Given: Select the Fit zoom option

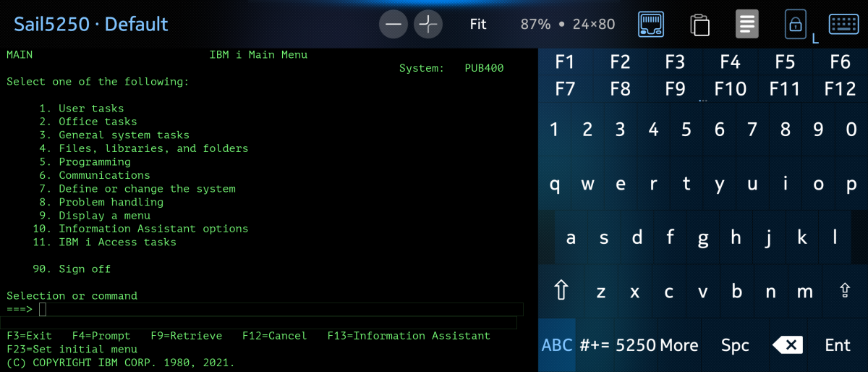Looking at the screenshot, I should click(x=478, y=24).
